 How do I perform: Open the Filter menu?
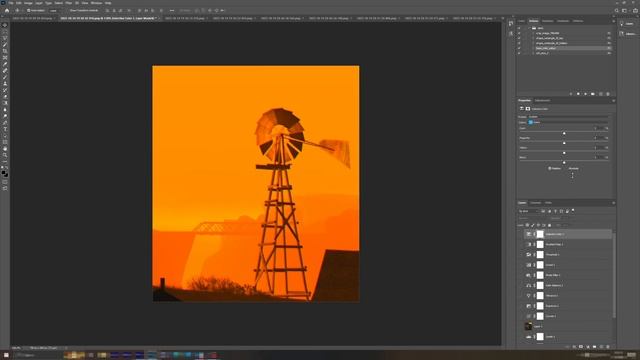pyautogui.click(x=69, y=3)
